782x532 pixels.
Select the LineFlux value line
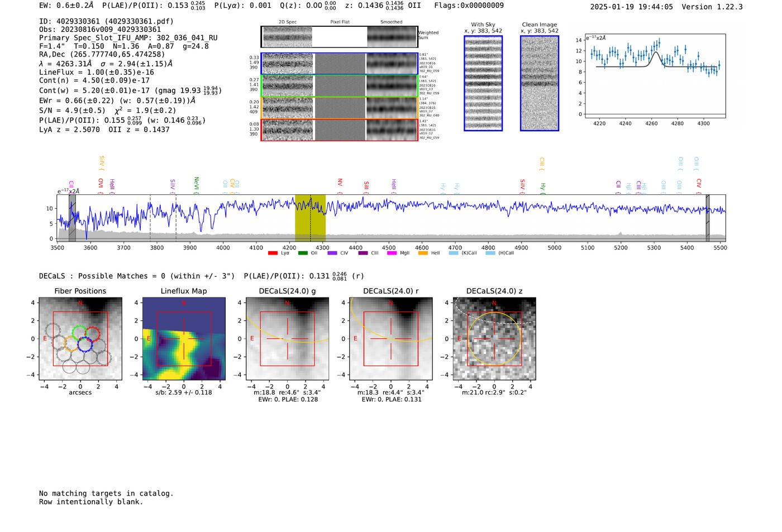pos(97,72)
